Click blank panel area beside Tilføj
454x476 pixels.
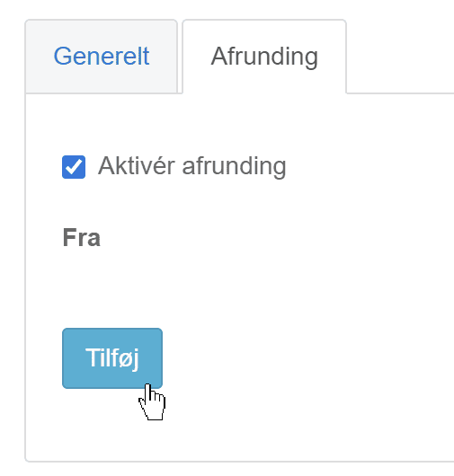[304, 358]
